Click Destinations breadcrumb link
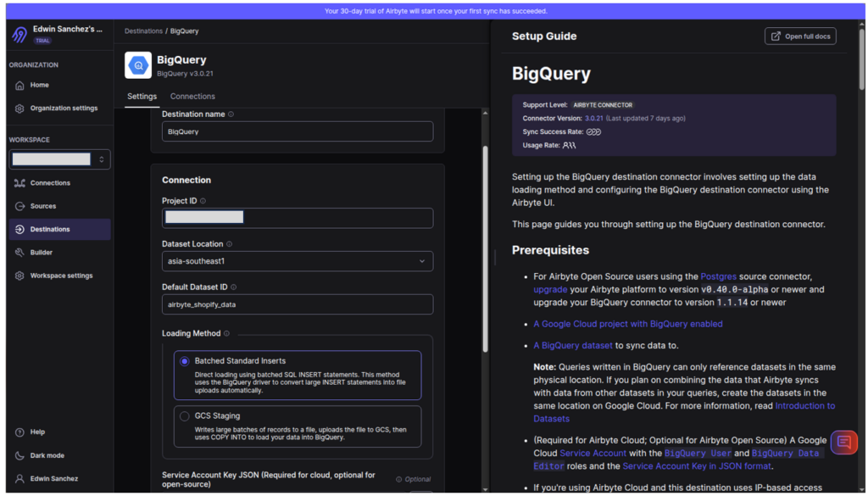 click(143, 31)
